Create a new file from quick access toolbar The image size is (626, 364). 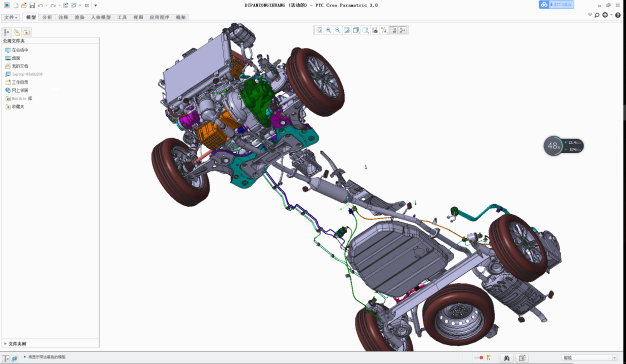pos(16,6)
